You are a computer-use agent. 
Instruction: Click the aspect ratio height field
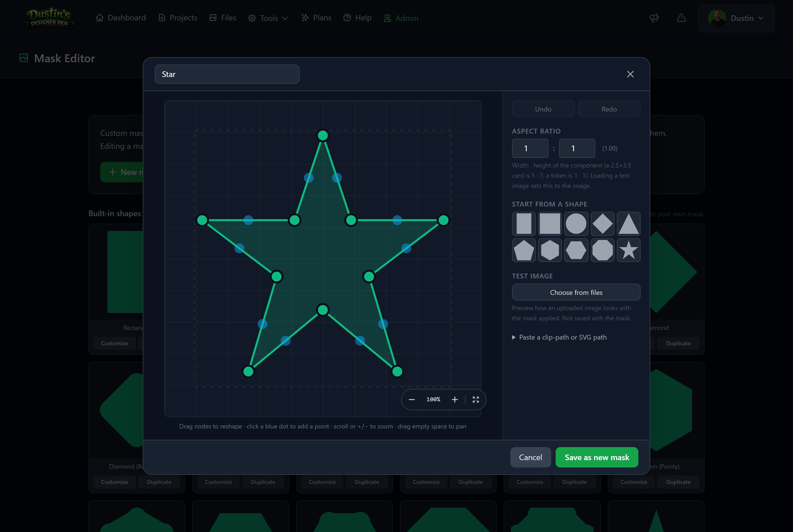(577, 148)
